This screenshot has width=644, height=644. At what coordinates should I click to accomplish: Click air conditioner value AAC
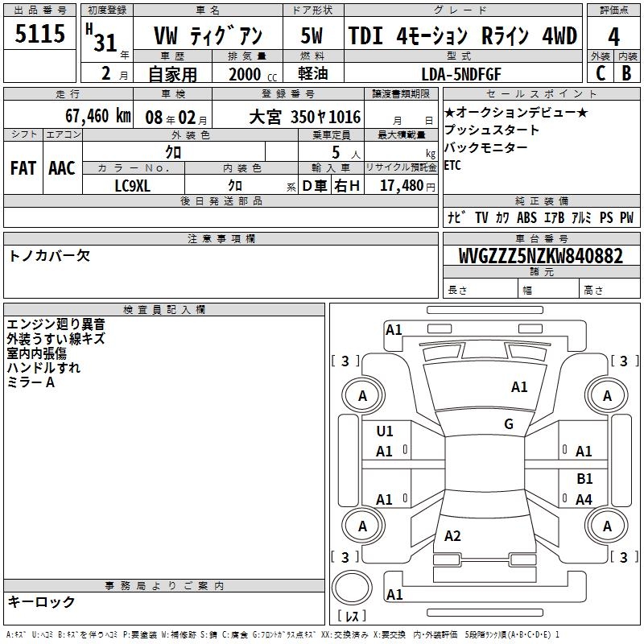(x=62, y=168)
